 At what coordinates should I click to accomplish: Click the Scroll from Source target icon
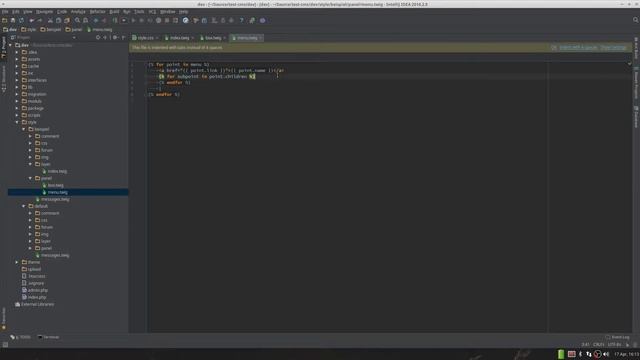(98, 37)
